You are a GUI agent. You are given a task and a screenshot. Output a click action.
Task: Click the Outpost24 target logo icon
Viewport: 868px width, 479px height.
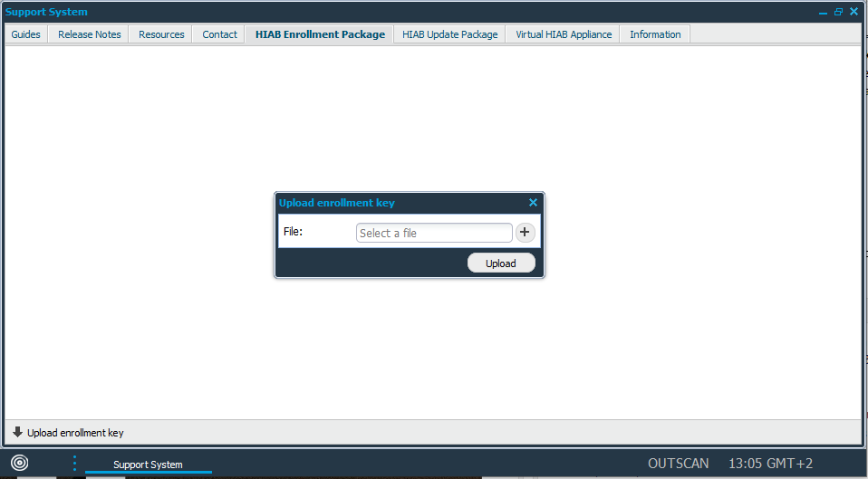19,464
